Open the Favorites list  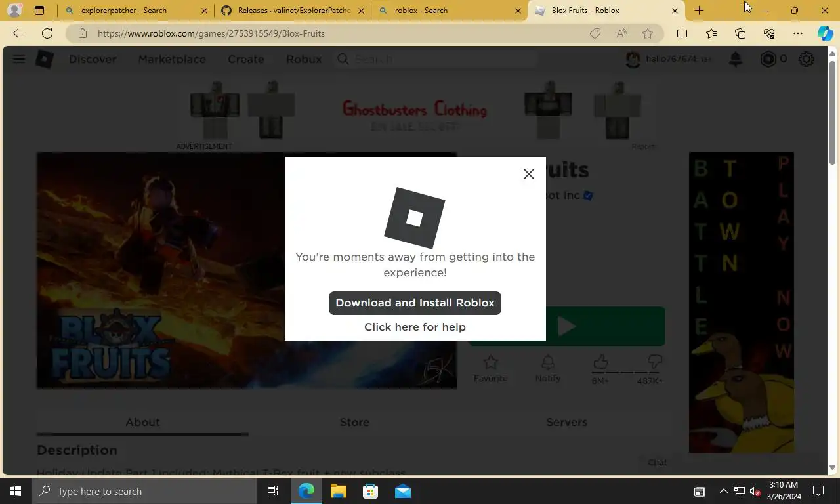[x=711, y=33]
